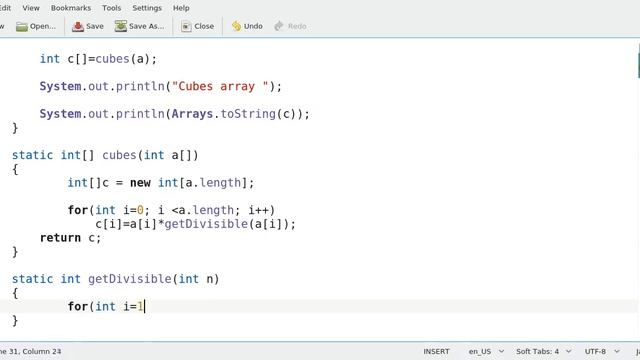The image size is (640, 360).
Task: Open the View menu
Action: coord(31,8)
